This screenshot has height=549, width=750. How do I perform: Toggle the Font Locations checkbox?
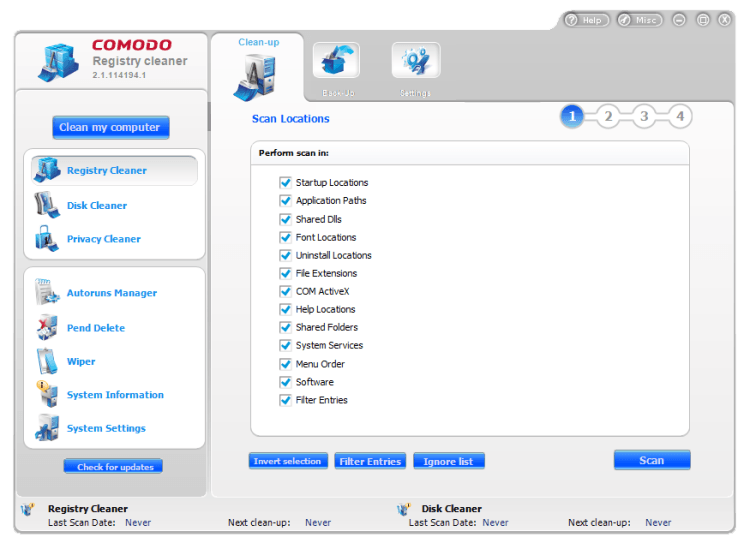click(286, 237)
